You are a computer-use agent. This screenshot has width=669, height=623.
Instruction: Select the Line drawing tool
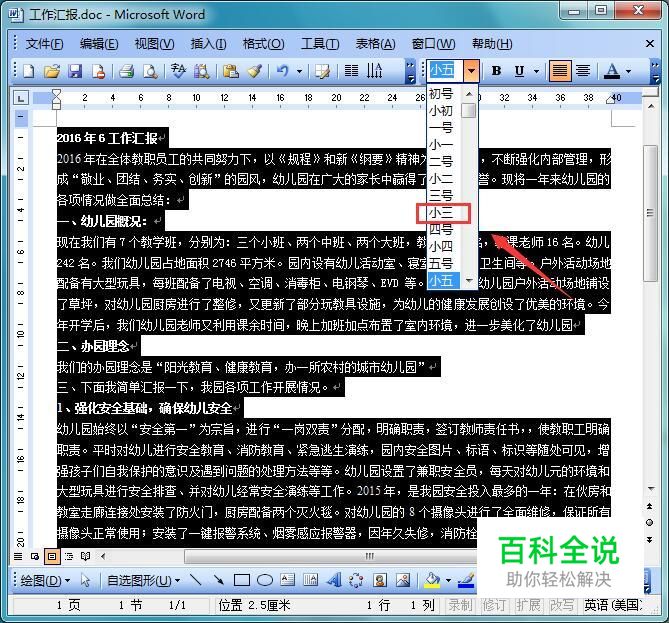(x=195, y=579)
